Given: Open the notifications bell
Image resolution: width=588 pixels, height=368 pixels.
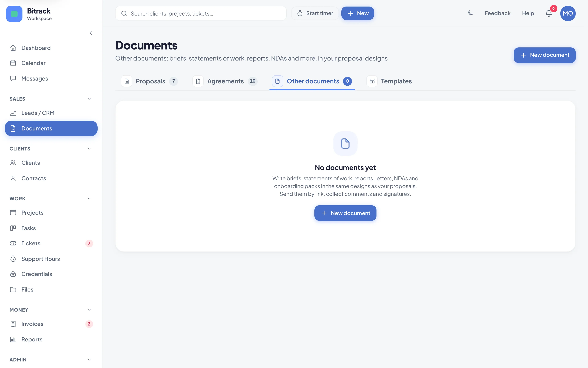Looking at the screenshot, I should click(549, 13).
